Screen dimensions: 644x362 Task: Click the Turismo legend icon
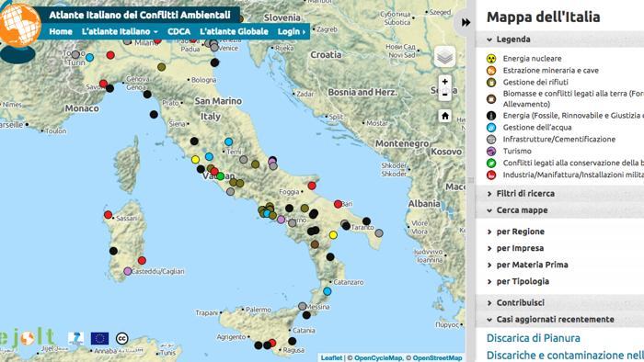coord(491,152)
